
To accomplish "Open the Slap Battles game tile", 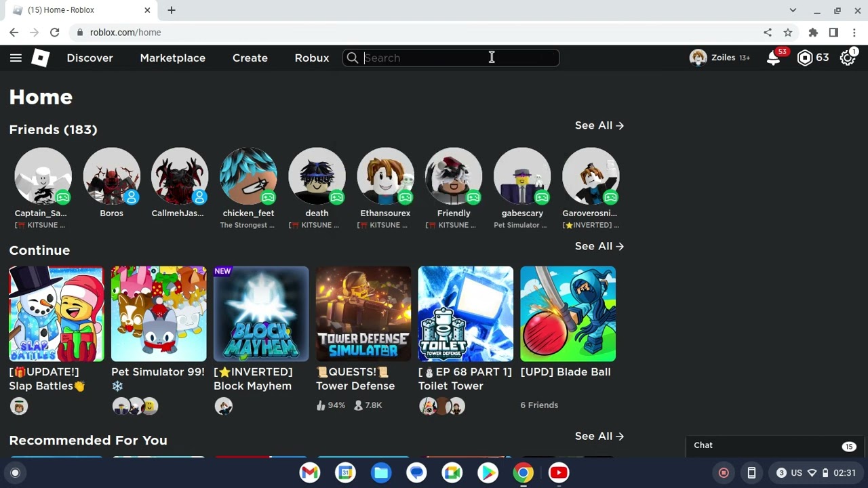I will [x=56, y=314].
